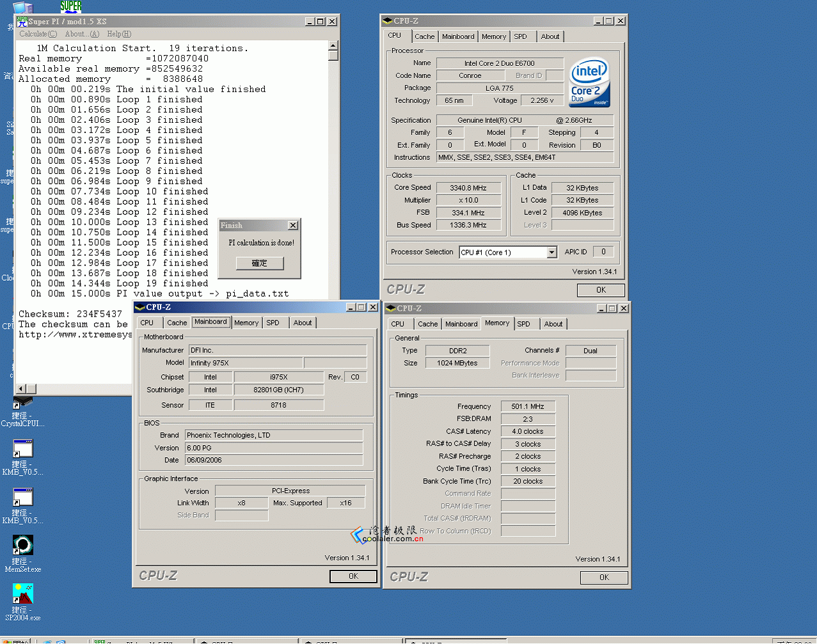Click the memory type value 'DDR2'
The image size is (817, 644).
coord(457,350)
